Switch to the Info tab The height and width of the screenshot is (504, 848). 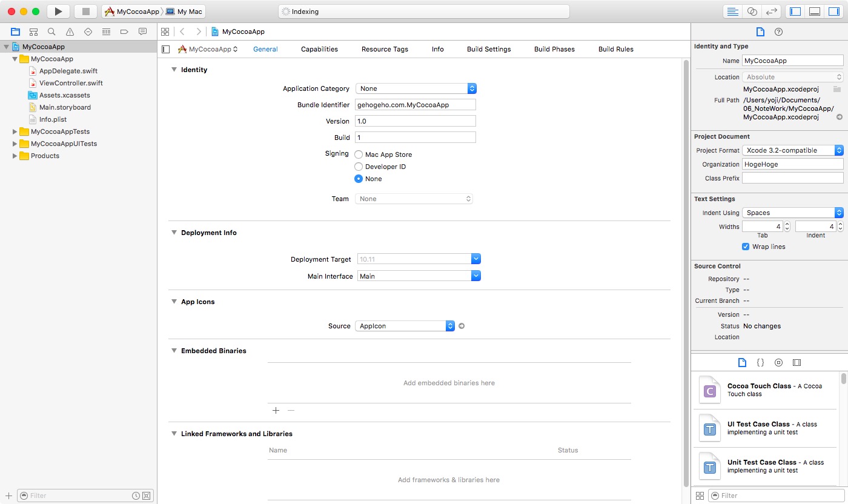click(438, 49)
